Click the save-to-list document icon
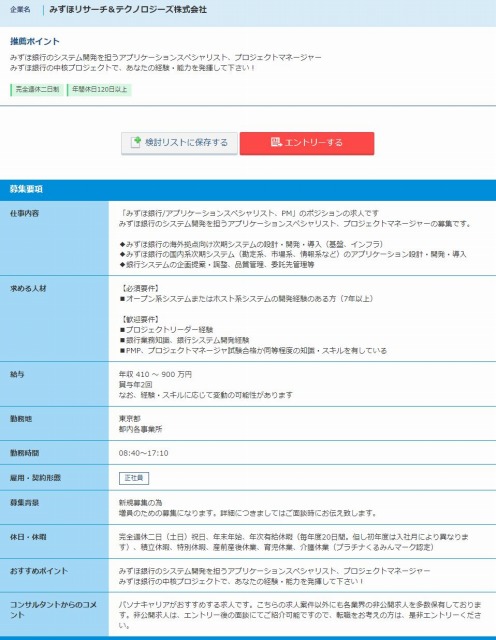 [136, 142]
